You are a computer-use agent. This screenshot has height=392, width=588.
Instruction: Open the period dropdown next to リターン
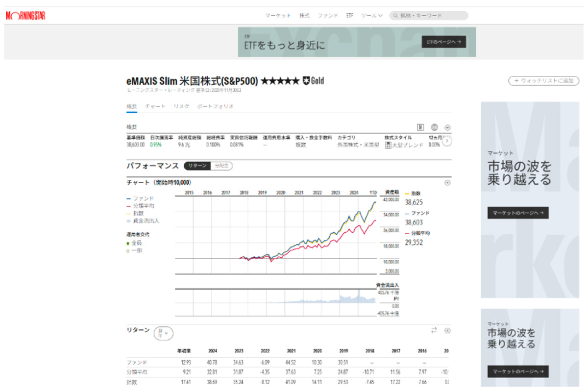click(x=164, y=334)
